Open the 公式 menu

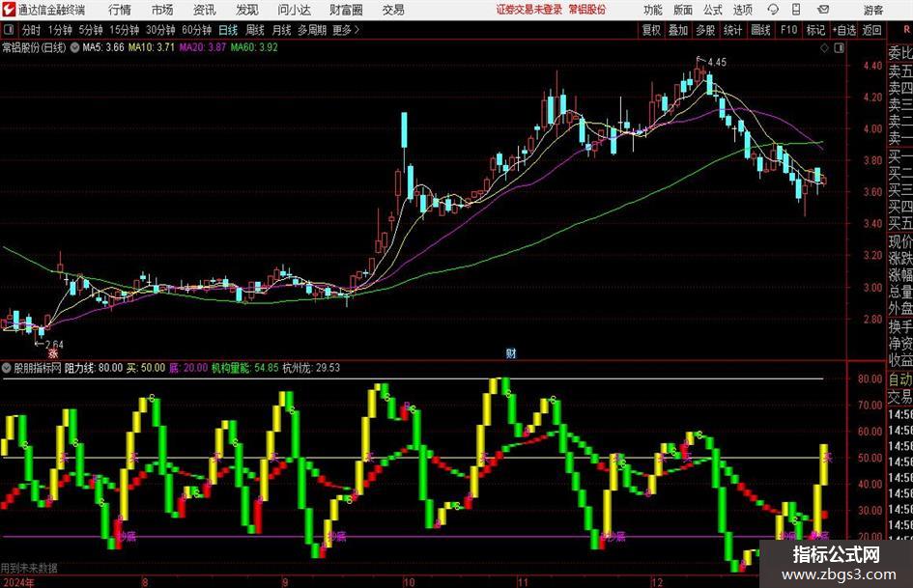point(713,10)
